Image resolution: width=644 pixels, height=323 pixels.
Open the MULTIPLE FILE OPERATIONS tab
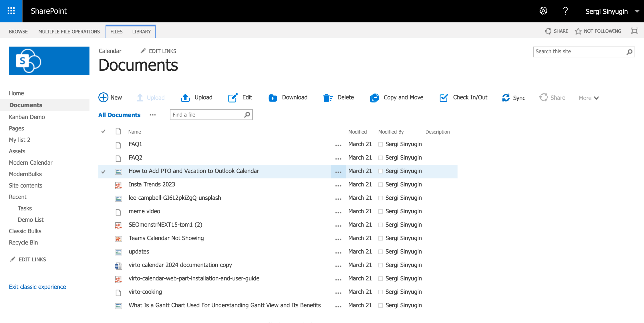69,31
